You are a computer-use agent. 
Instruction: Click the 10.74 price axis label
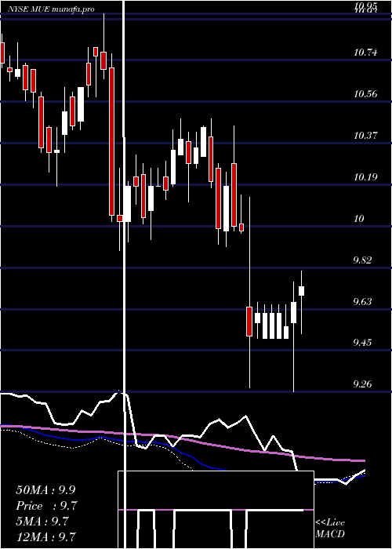(366, 53)
